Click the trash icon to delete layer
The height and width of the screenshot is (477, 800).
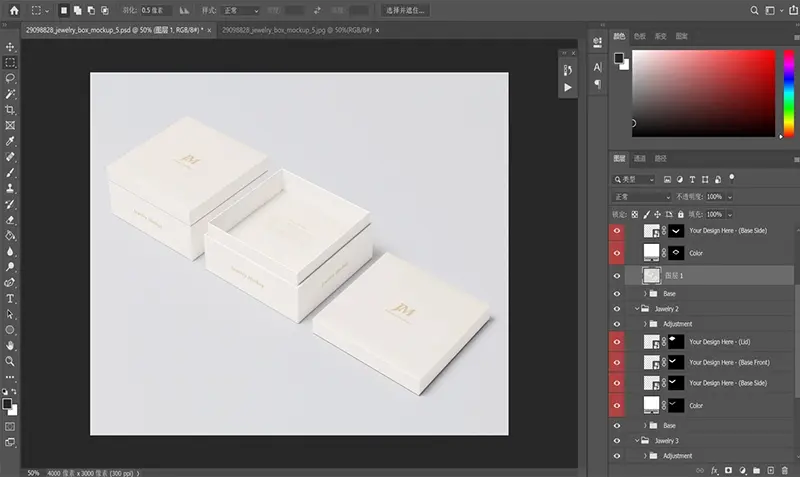coord(785,470)
